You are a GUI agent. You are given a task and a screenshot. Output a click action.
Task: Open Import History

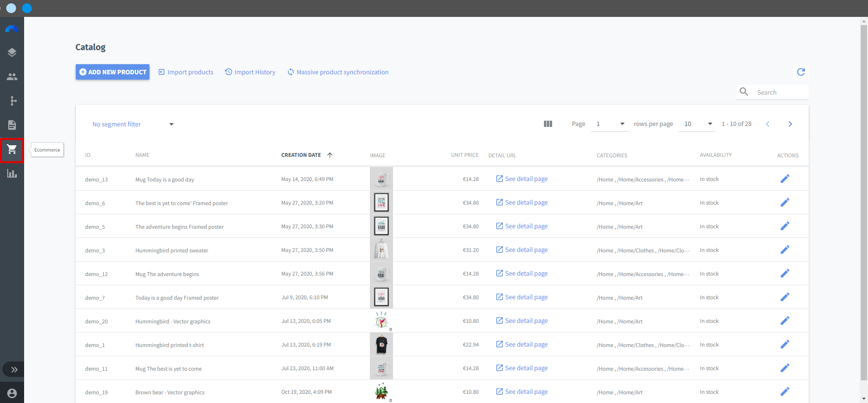tap(250, 72)
